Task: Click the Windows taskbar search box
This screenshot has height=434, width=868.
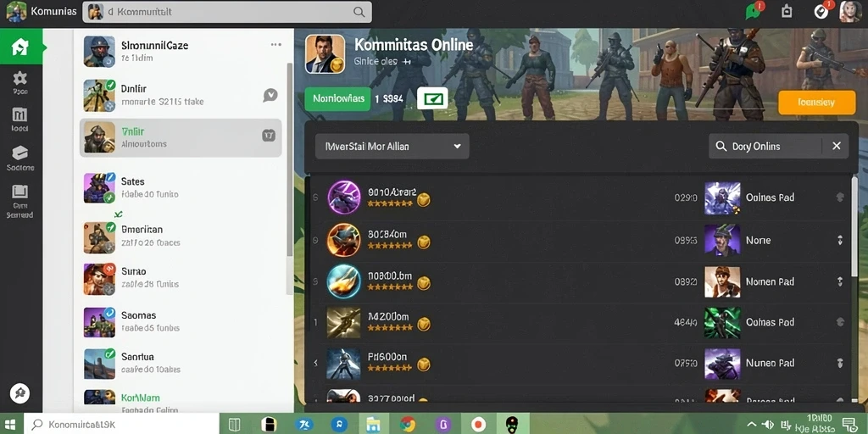Action: point(122,425)
